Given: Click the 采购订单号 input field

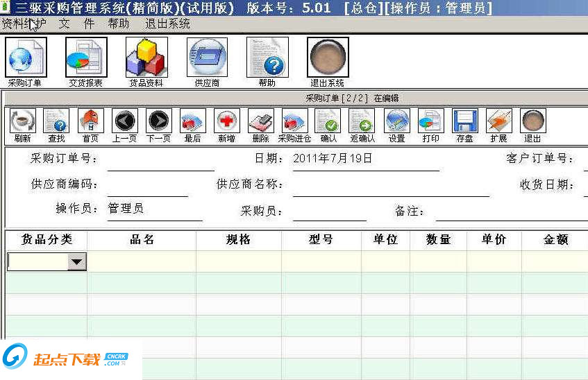Looking at the screenshot, I should [x=161, y=160].
